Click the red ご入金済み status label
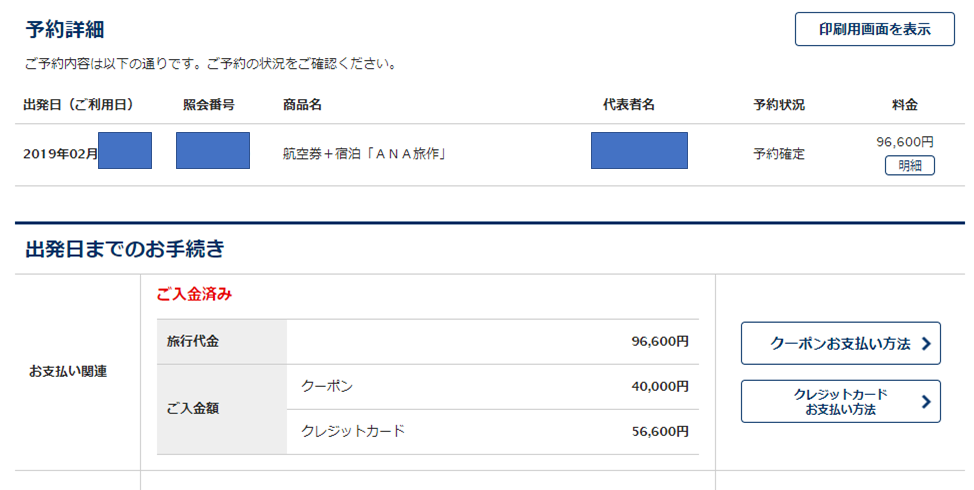The width and height of the screenshot is (974, 490). pyautogui.click(x=194, y=294)
